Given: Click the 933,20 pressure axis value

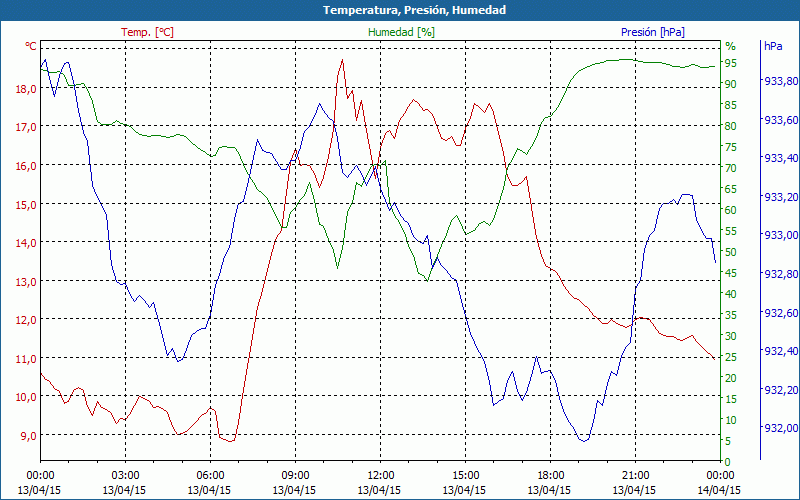Looking at the screenshot, I should click(780, 197).
